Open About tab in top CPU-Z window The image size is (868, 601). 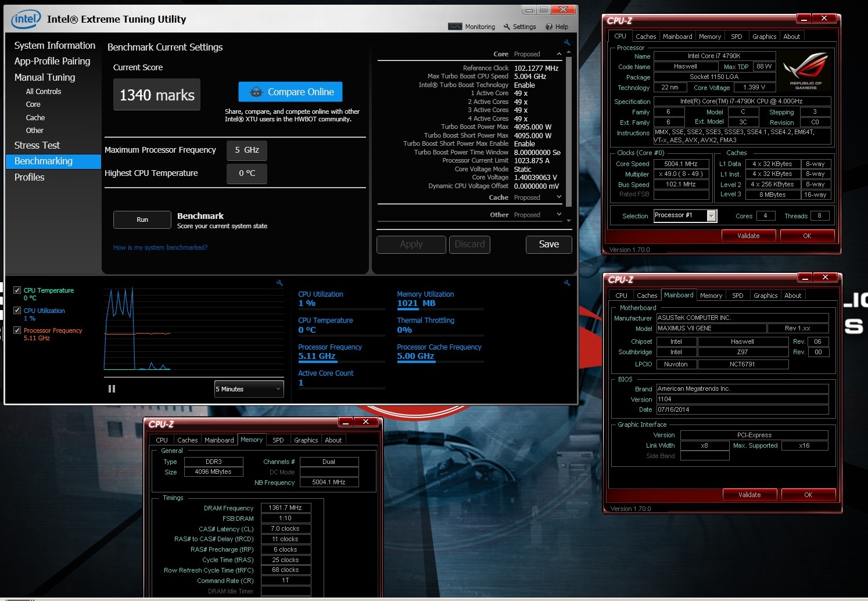point(792,37)
